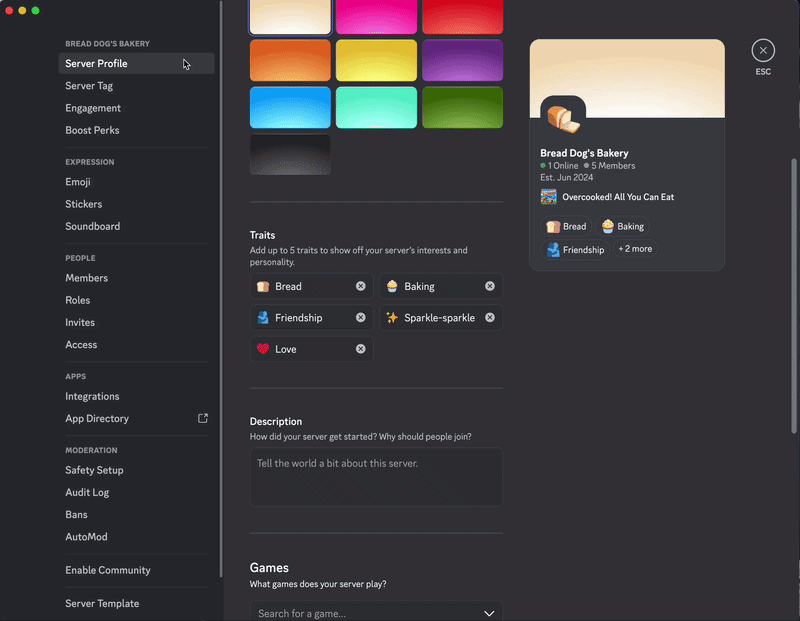The height and width of the screenshot is (621, 800).
Task: Click the Overcooked game thumbnail in preview
Action: coord(548,197)
